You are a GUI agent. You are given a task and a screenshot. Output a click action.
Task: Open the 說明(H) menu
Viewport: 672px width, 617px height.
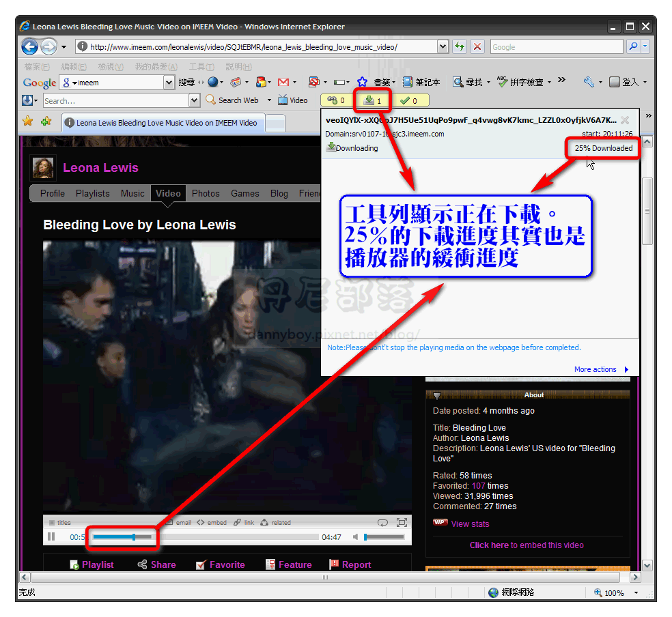(239, 67)
